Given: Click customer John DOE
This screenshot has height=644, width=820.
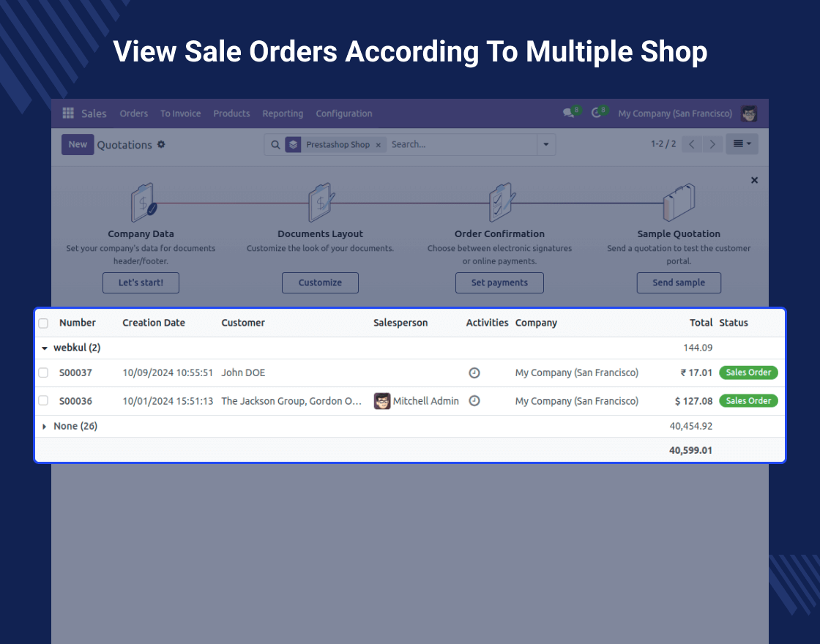Looking at the screenshot, I should 243,372.
